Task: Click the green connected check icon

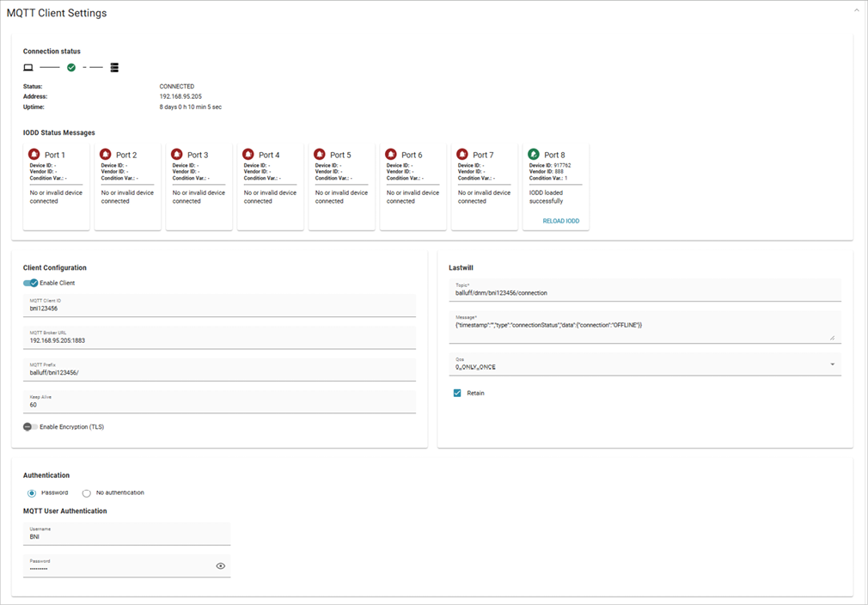Action: click(70, 67)
